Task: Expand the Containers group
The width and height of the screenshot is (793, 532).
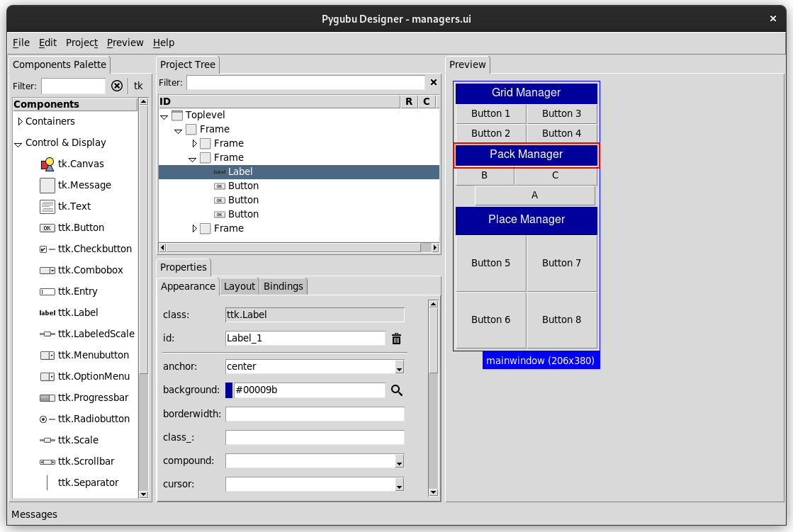Action: pos(20,121)
